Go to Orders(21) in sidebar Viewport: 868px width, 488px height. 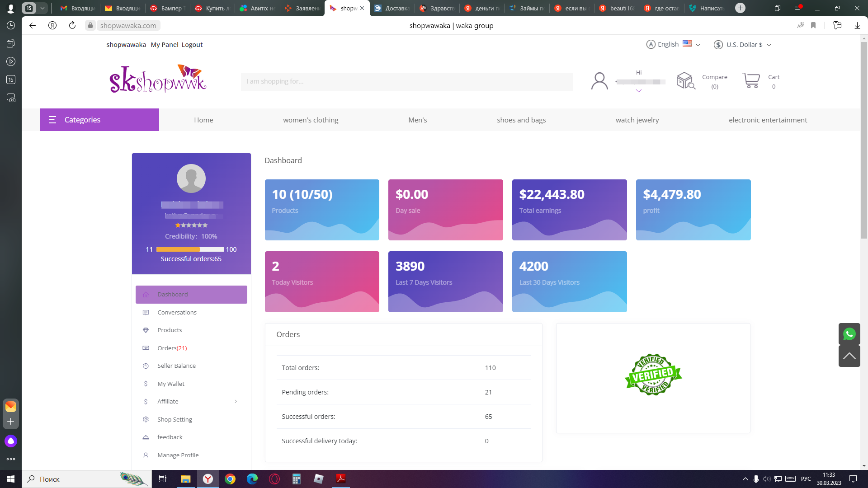click(172, 348)
